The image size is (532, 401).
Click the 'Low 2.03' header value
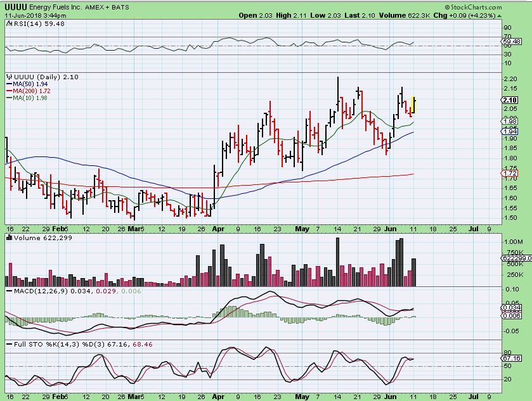pos(325,16)
